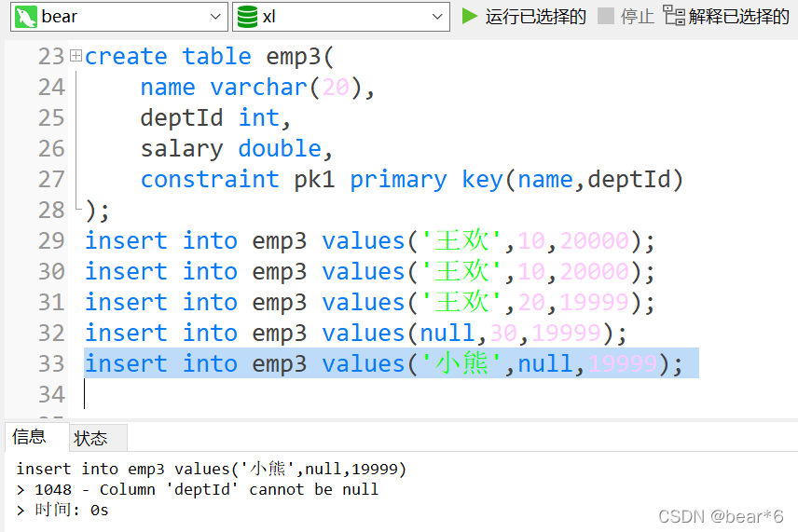Click the 'constraint pk1 primary key' line
This screenshot has width=798, height=532.
[x=412, y=179]
